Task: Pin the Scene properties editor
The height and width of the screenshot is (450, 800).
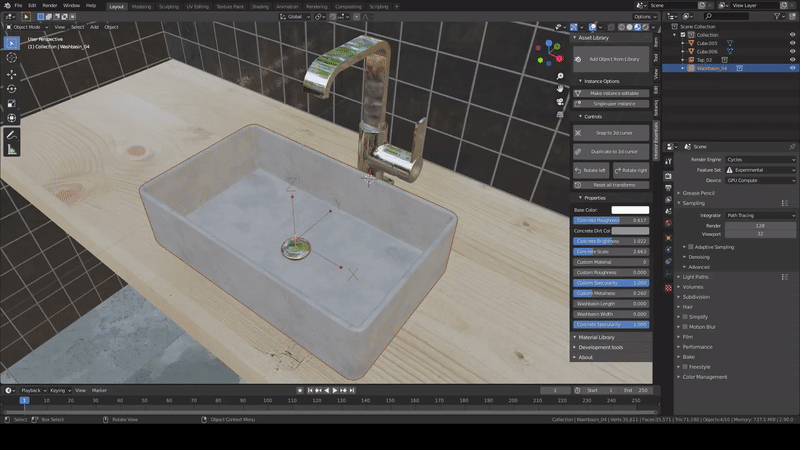Action: [792, 146]
